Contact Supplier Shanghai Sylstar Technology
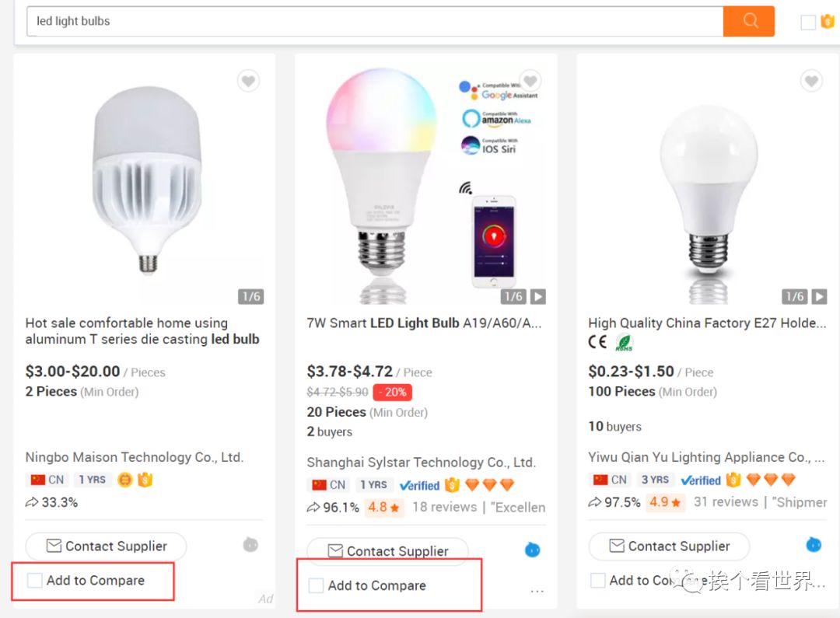 pos(388,550)
